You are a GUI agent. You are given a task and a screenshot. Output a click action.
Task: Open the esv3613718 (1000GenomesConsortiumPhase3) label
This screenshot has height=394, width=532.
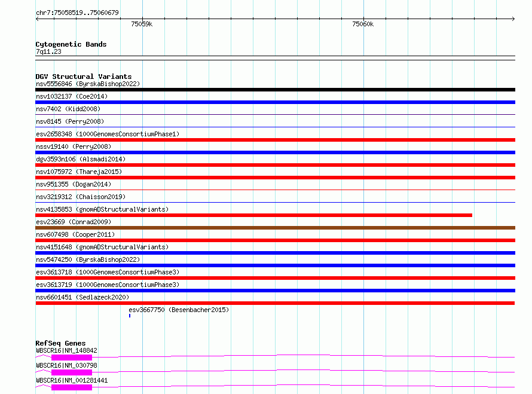[108, 272]
